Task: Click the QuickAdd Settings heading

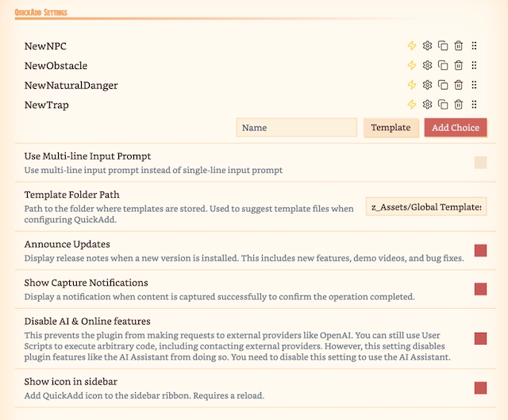Action: point(40,13)
